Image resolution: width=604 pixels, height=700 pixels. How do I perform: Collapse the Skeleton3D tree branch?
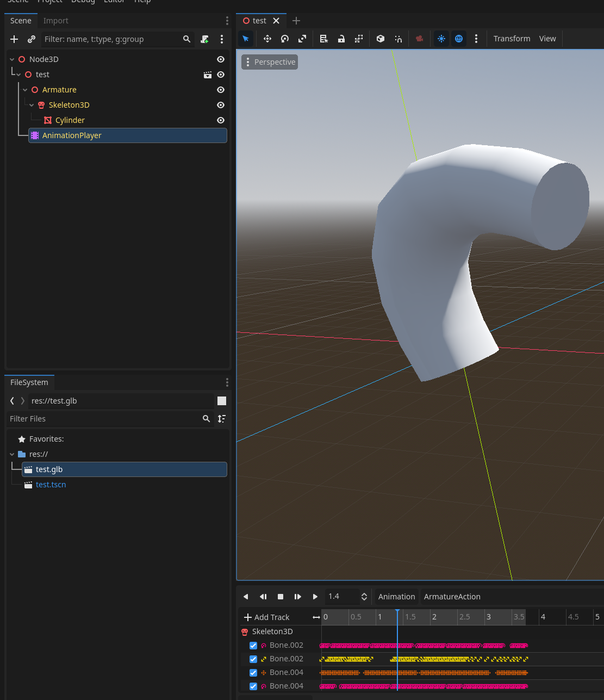(31, 105)
